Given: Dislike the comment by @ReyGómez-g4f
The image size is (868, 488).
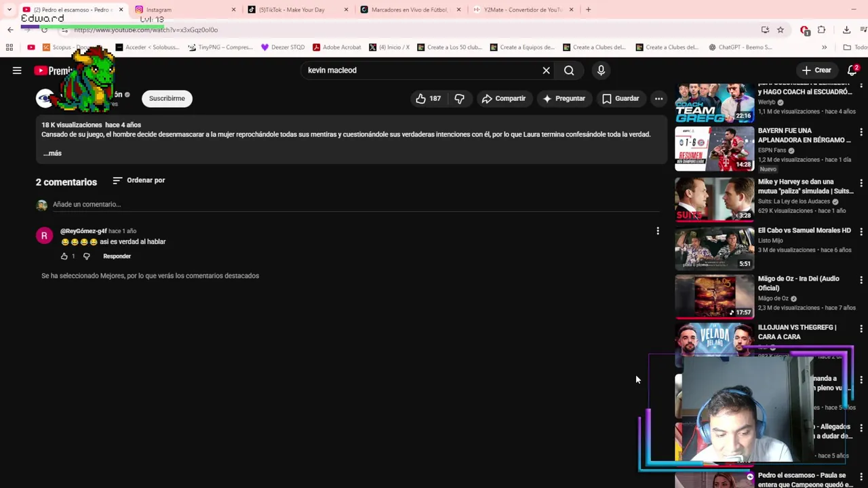Looking at the screenshot, I should click(x=86, y=256).
